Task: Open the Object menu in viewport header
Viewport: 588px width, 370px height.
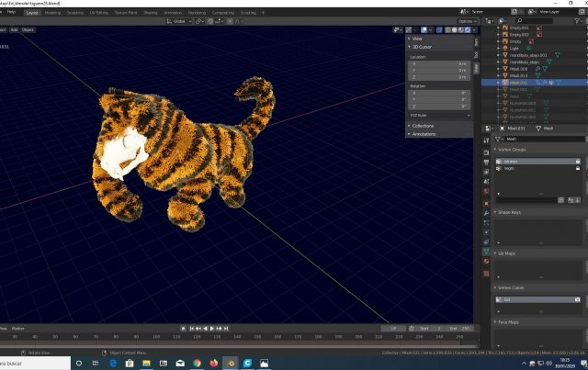Action: (28, 29)
